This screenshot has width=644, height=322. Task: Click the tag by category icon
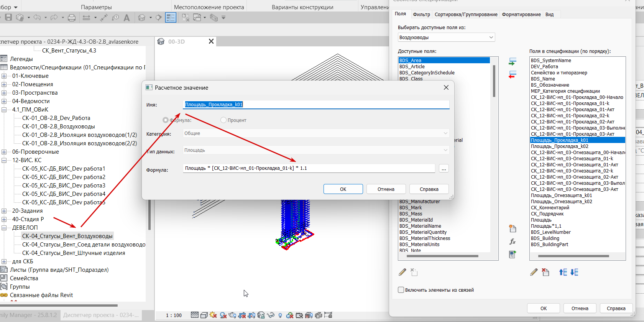click(x=115, y=18)
